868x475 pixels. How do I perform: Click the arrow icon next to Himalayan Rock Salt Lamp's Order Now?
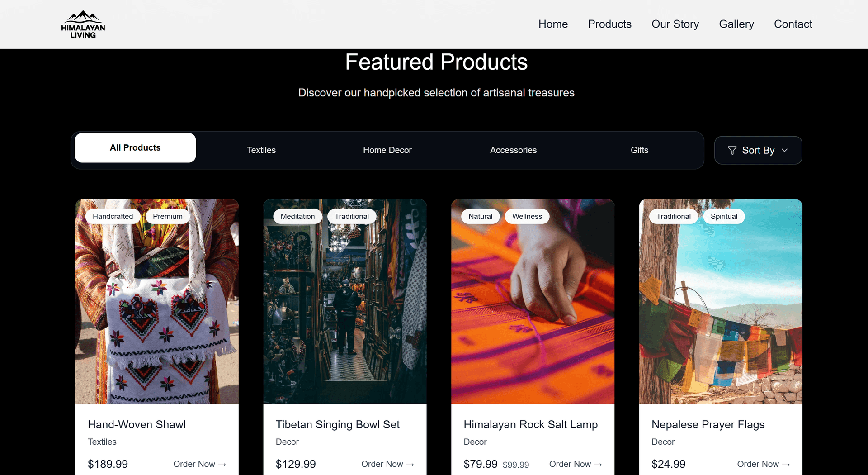pyautogui.click(x=598, y=464)
